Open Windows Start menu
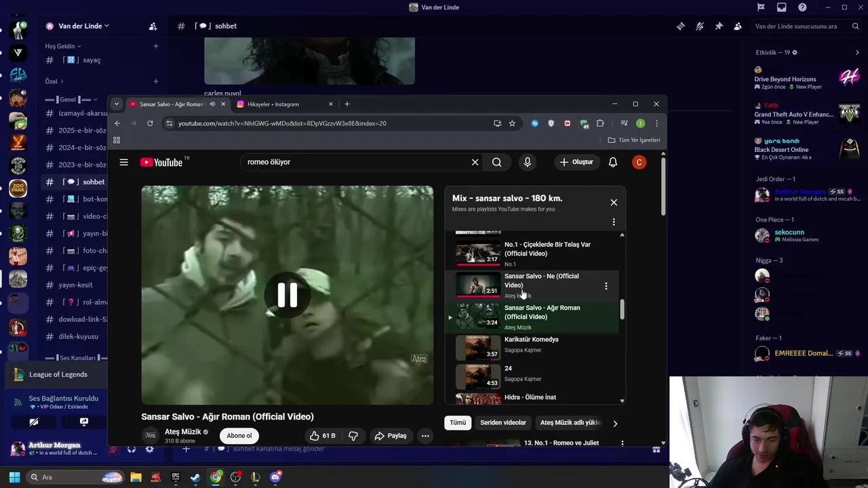The image size is (868, 488). click(x=14, y=477)
